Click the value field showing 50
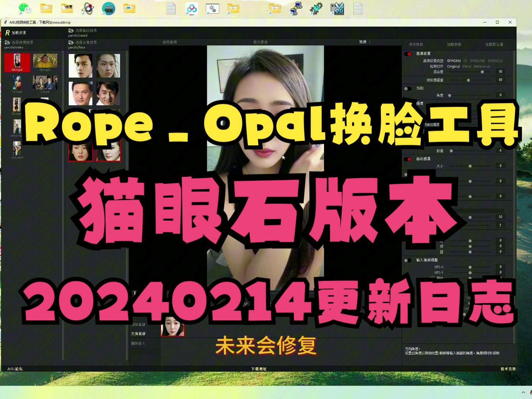Screen dimensions: 532x399 pyautogui.click(x=501, y=217)
